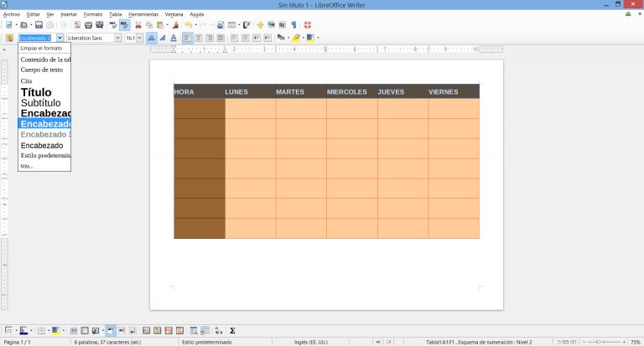Save the document with the floppy disk icon
Viewport: 644px width, 346px height.
[39, 25]
